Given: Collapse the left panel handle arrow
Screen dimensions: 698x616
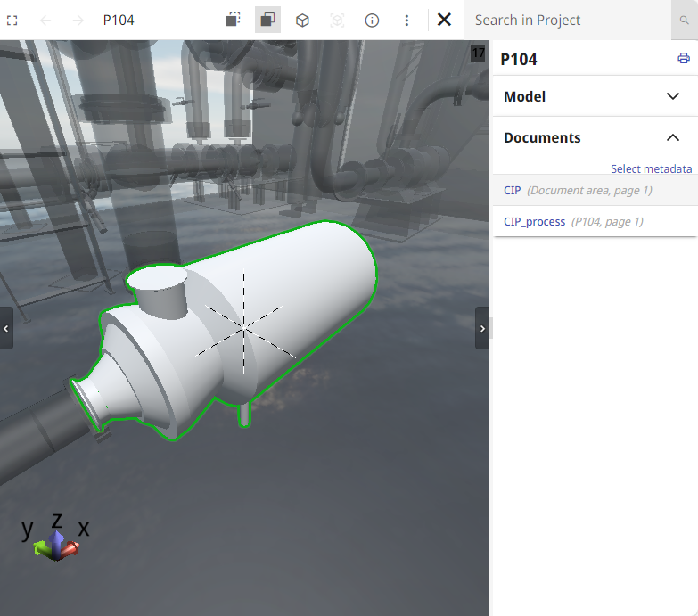Looking at the screenshot, I should click(6, 328).
